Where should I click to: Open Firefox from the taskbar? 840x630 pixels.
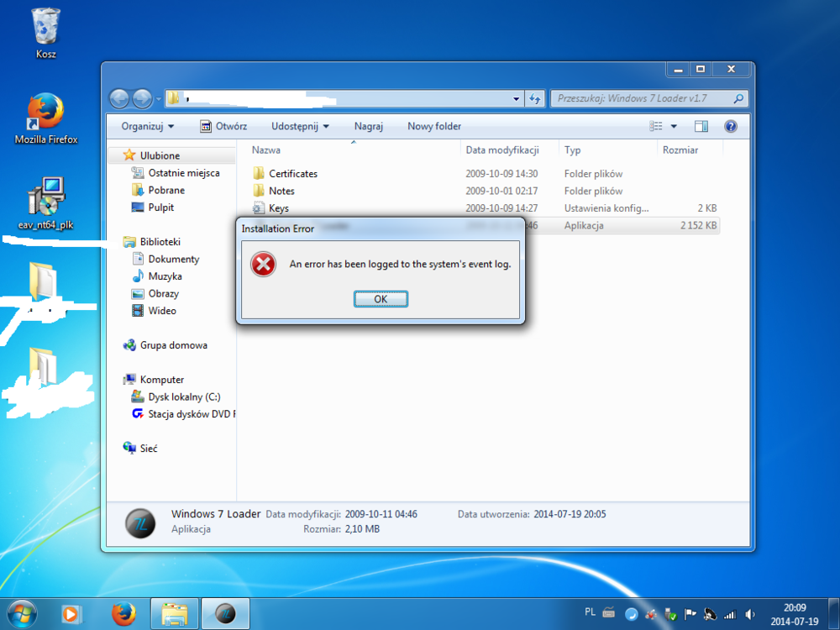(123, 614)
